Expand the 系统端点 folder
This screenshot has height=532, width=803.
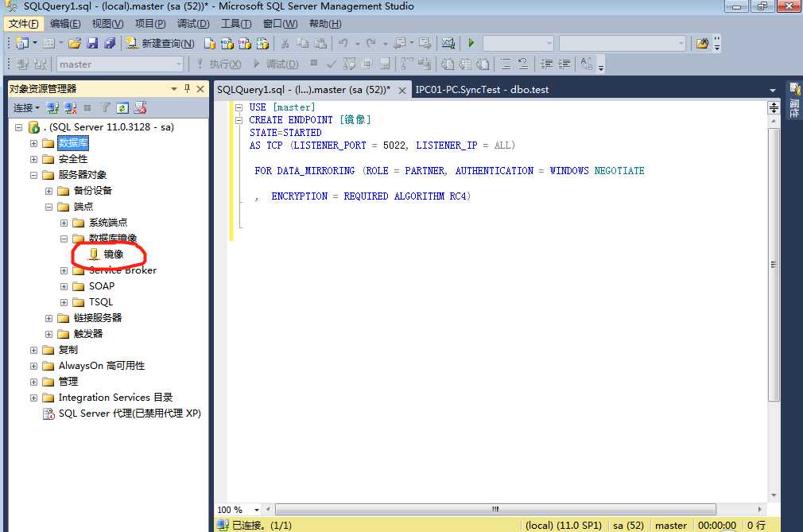tap(64, 223)
